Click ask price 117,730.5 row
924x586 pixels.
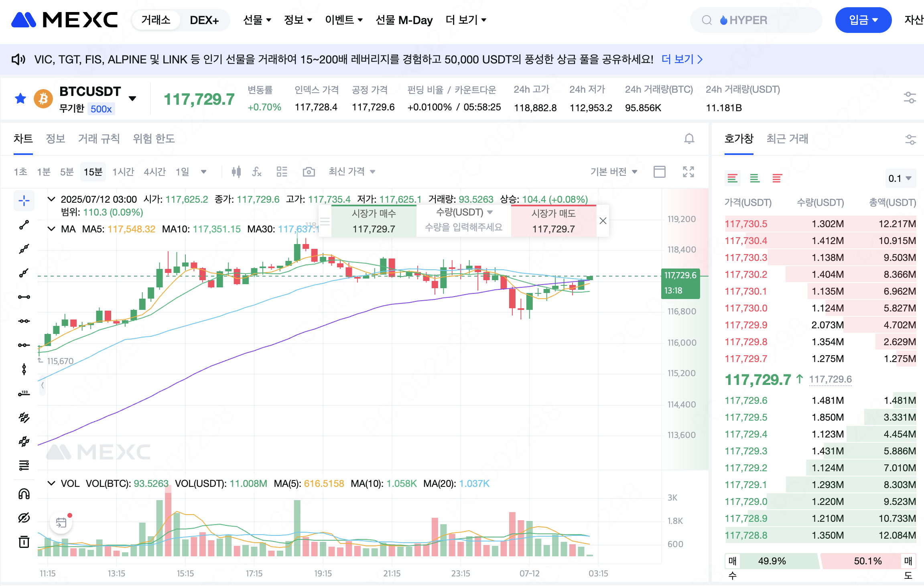point(820,224)
